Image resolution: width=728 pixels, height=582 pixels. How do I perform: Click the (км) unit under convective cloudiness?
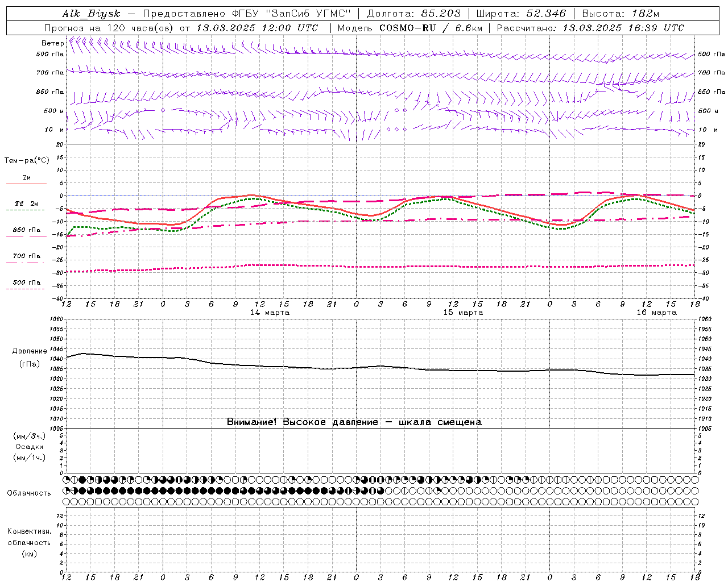[29, 554]
